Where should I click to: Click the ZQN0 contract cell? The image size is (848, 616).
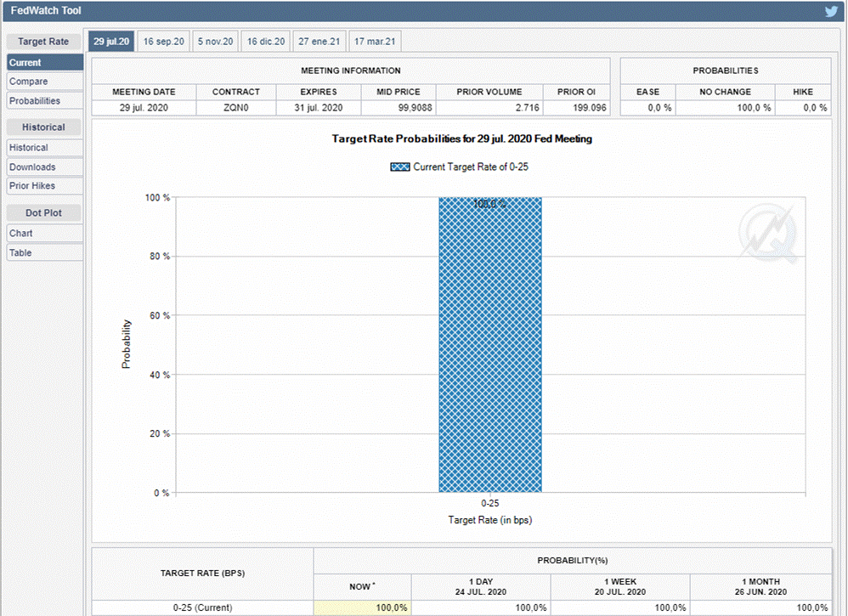235,108
